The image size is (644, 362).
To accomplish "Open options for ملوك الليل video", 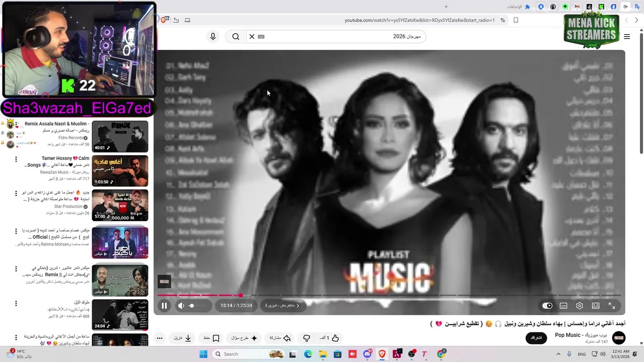I will click(x=16, y=303).
